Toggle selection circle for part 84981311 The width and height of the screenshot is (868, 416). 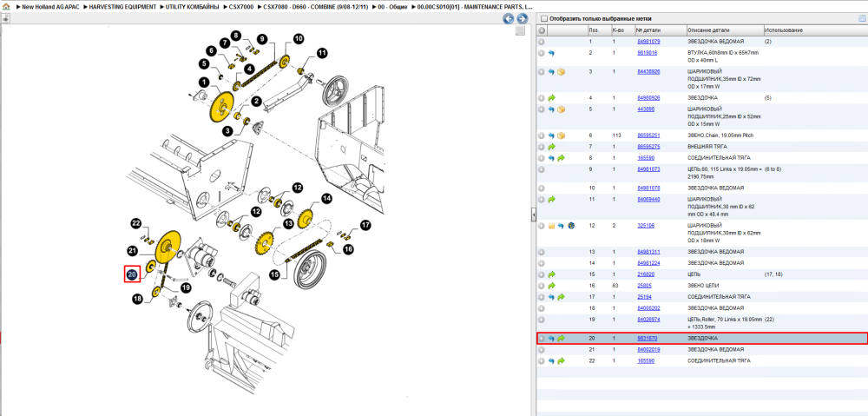tap(542, 252)
